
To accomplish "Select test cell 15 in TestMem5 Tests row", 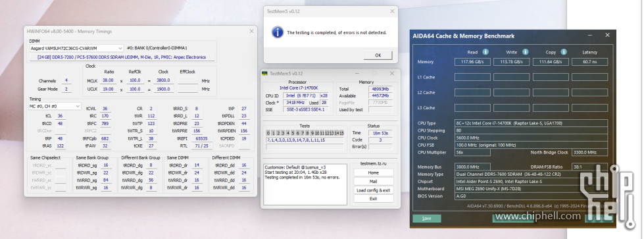I will point(341,133).
